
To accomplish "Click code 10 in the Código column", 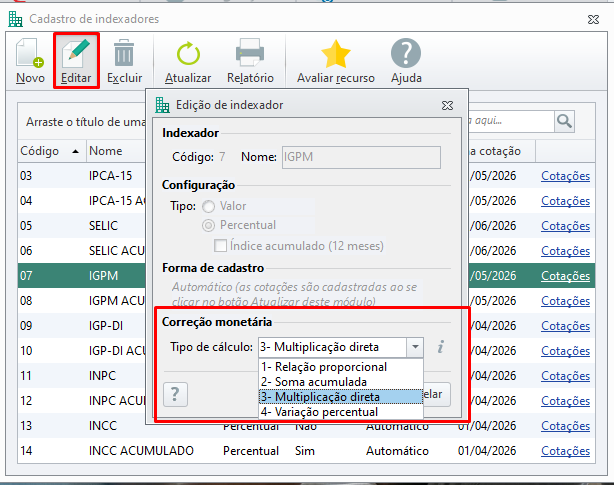I will pyautogui.click(x=26, y=351).
